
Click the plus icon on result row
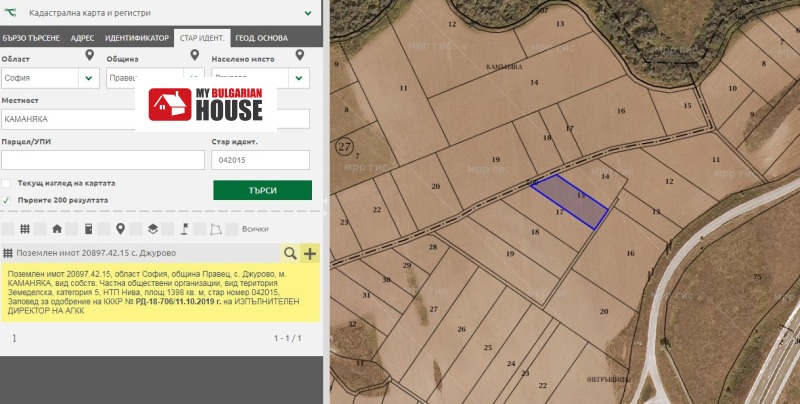[x=309, y=254]
